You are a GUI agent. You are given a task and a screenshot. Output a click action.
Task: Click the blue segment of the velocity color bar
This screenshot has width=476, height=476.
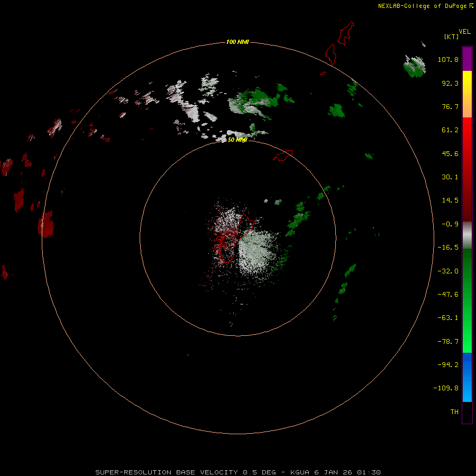[x=467, y=377]
